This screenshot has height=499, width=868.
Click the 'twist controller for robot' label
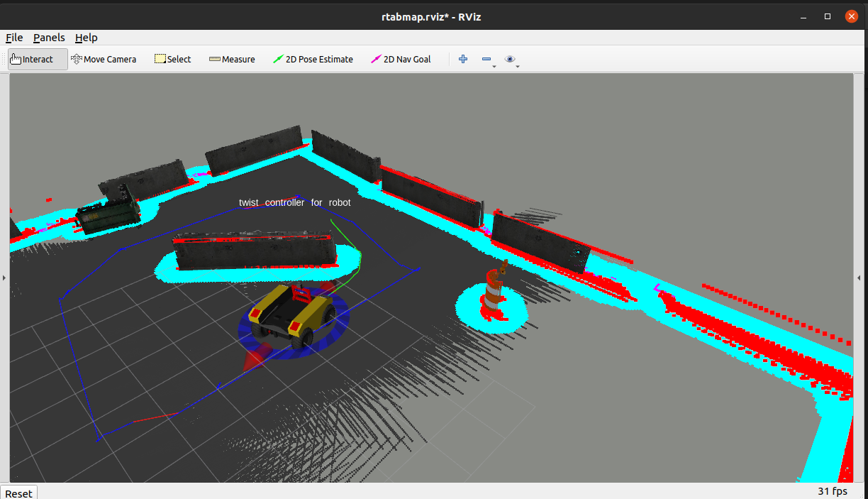click(x=294, y=203)
